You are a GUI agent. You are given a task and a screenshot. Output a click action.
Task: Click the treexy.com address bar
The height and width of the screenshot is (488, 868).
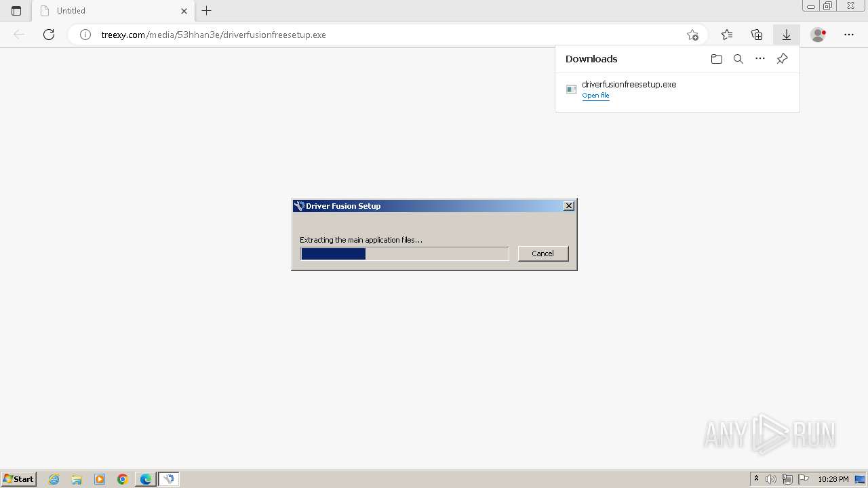click(x=387, y=35)
